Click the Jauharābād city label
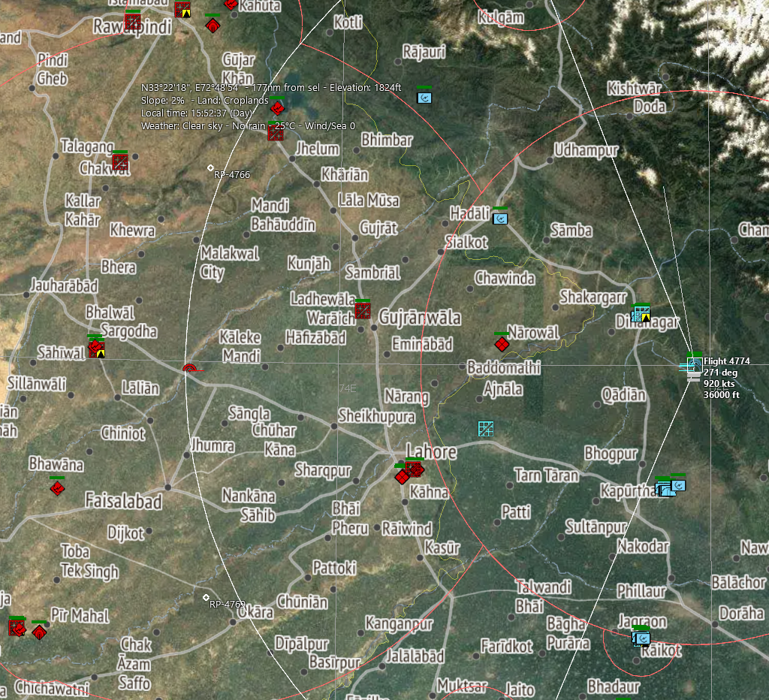The height and width of the screenshot is (700, 769). [x=65, y=285]
